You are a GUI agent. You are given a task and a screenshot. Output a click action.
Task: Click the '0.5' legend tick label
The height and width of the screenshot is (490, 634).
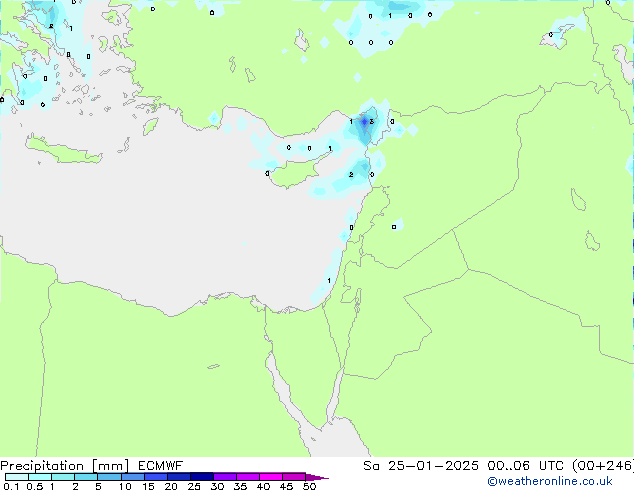(34, 486)
